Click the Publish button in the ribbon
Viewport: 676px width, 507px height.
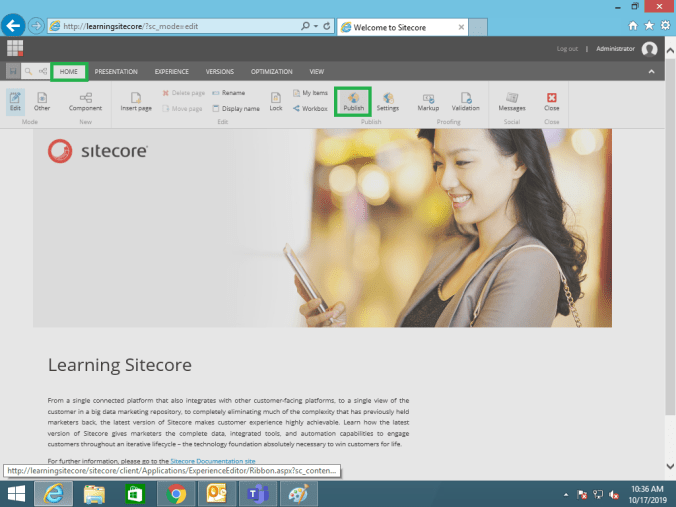(353, 100)
